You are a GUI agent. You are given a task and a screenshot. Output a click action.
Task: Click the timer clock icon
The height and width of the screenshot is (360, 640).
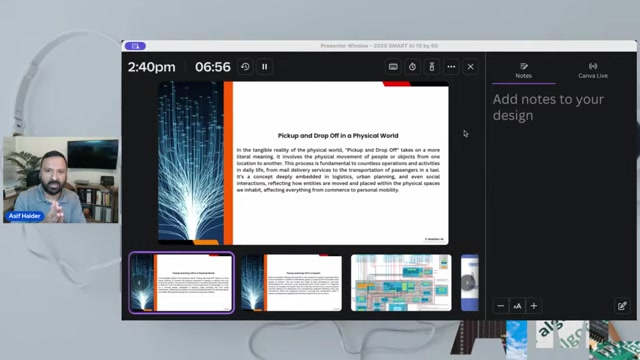pos(412,67)
